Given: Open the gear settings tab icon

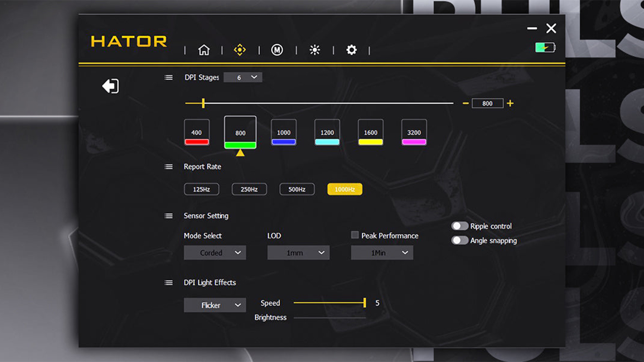Looking at the screenshot, I should pyautogui.click(x=352, y=50).
